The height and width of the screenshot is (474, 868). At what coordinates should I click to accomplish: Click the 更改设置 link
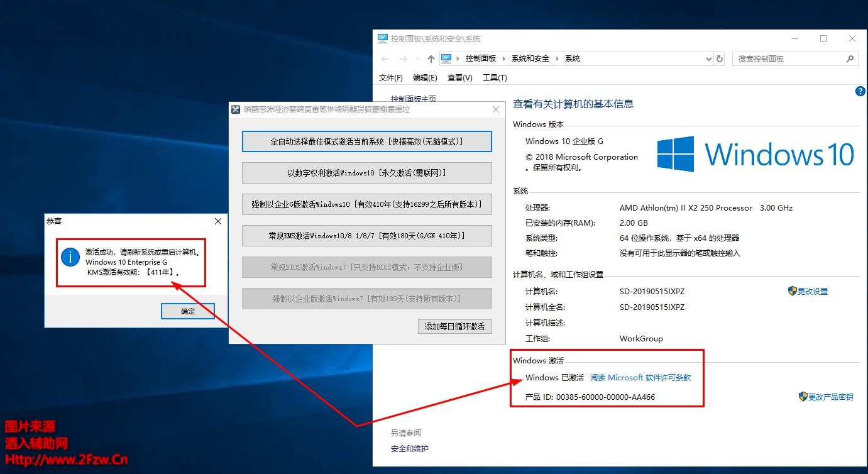pos(813,292)
